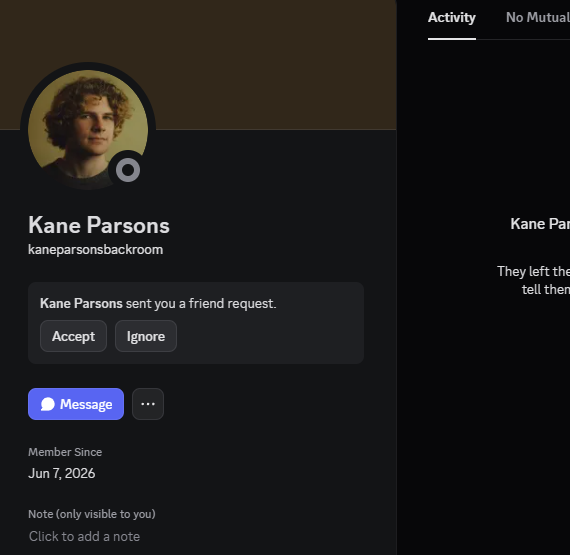Click the Note (only visible to you) label
This screenshot has width=570, height=555.
(92, 514)
